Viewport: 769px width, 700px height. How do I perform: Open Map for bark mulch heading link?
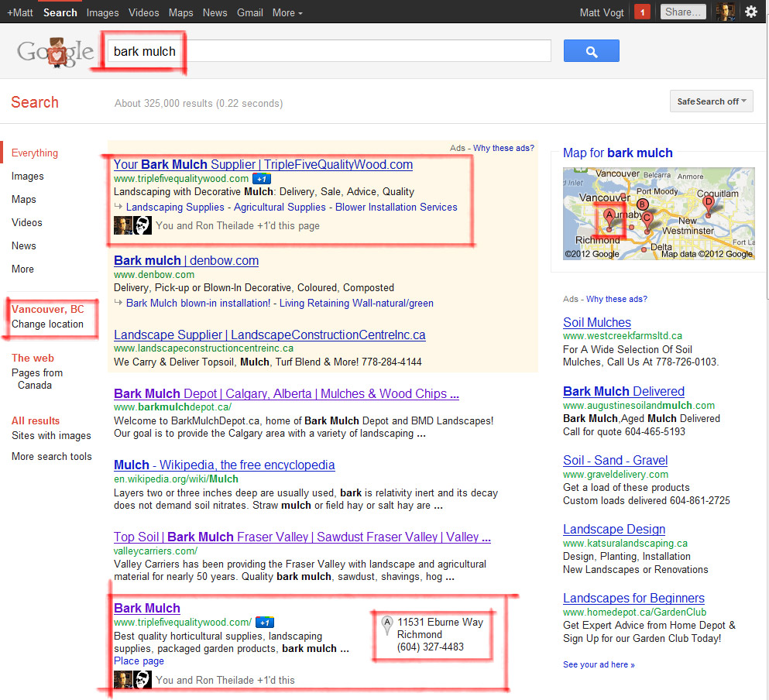coord(617,153)
